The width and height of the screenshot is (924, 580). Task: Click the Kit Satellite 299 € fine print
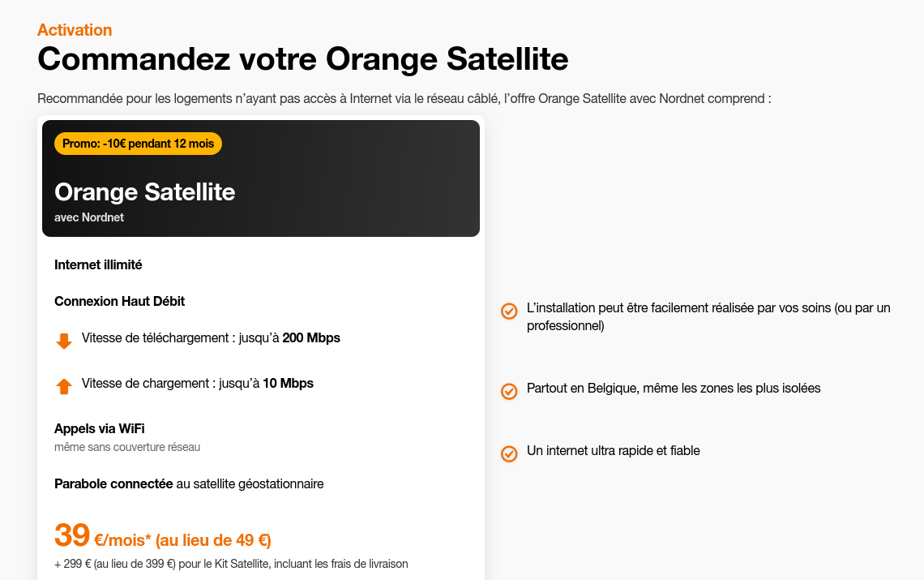pyautogui.click(x=231, y=563)
